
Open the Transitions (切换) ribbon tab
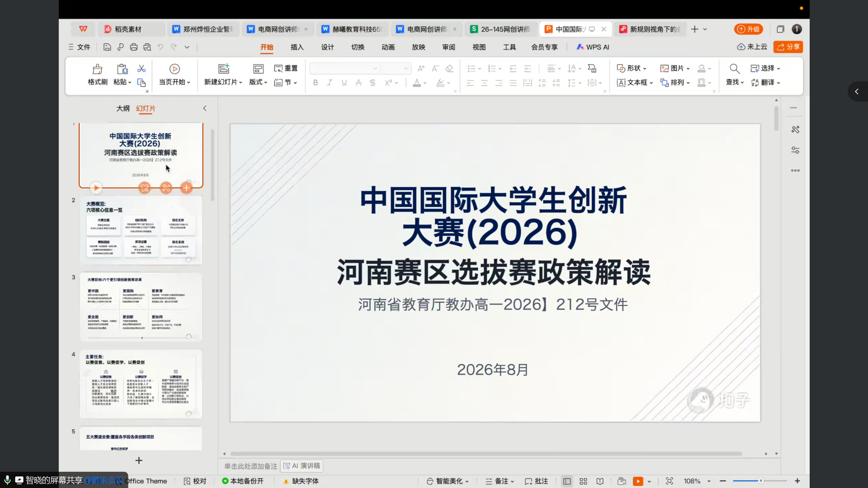click(x=358, y=47)
